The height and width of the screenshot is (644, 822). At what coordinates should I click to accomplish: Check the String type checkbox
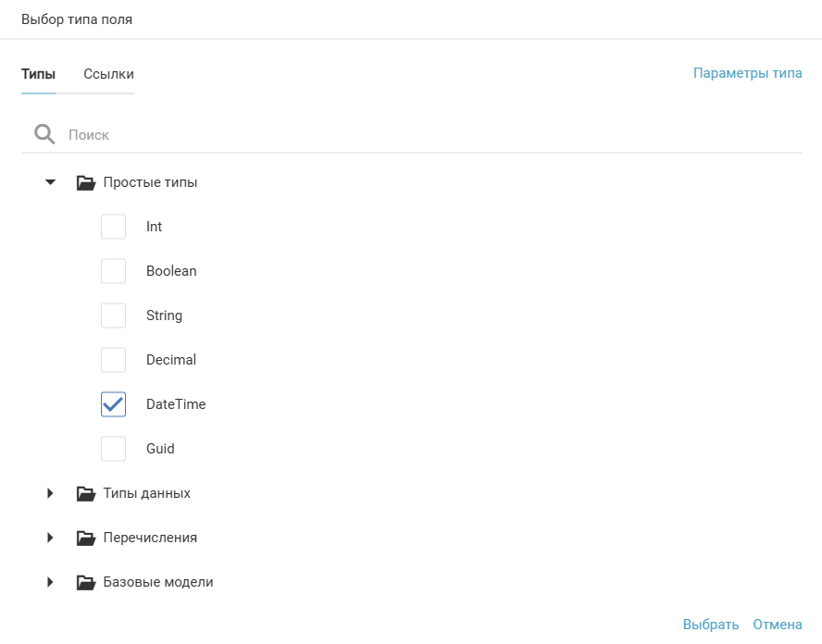(113, 316)
